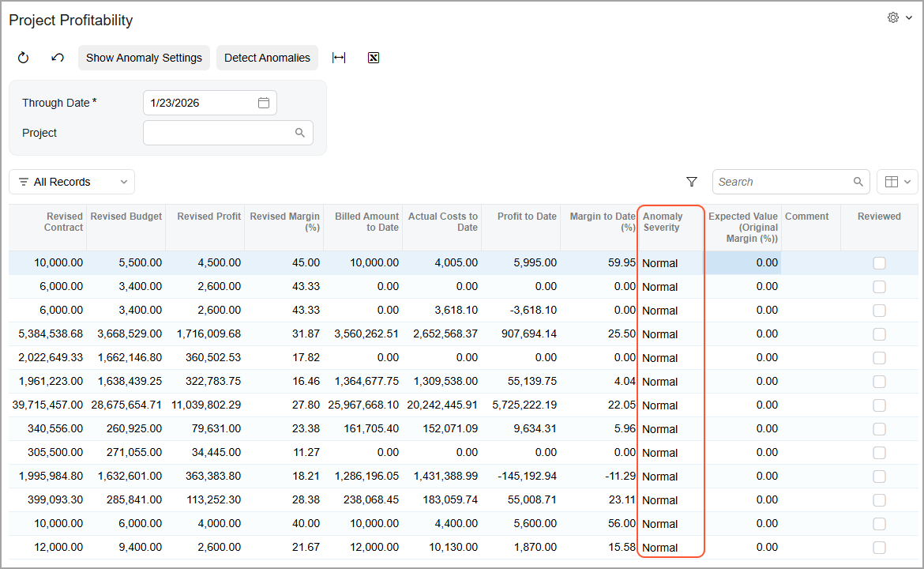
Task: Check Reviewed for the 39,715,457.00 row
Action: coord(879,405)
